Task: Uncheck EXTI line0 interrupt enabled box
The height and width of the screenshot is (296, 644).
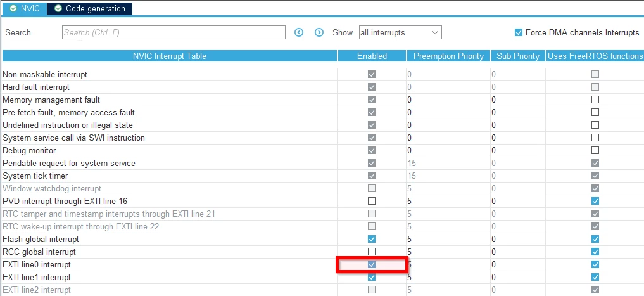Action: pos(372,264)
